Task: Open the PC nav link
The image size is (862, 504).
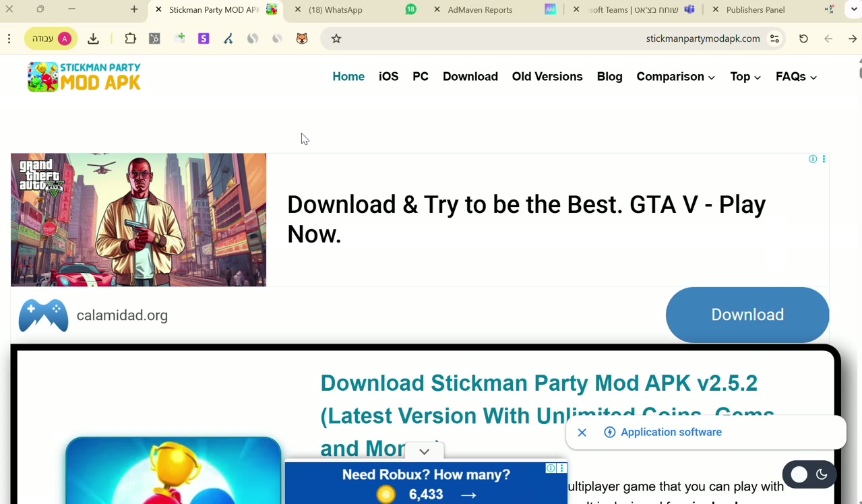Action: (421, 77)
